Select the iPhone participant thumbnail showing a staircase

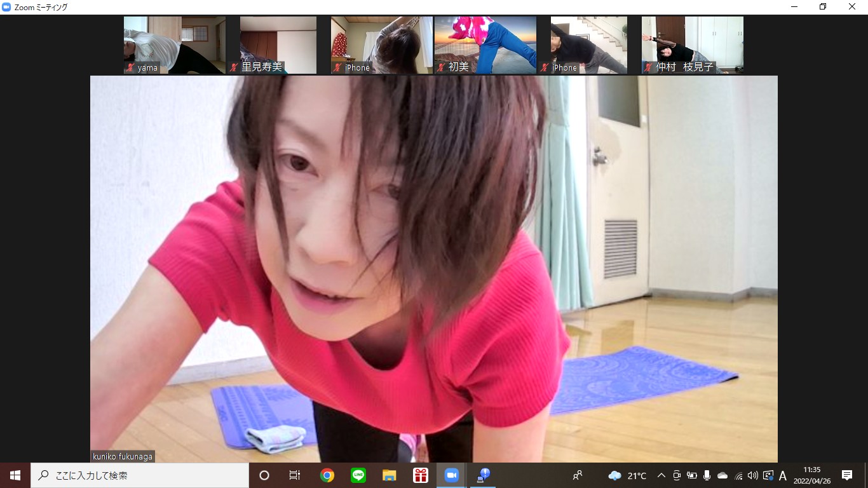[x=589, y=45]
